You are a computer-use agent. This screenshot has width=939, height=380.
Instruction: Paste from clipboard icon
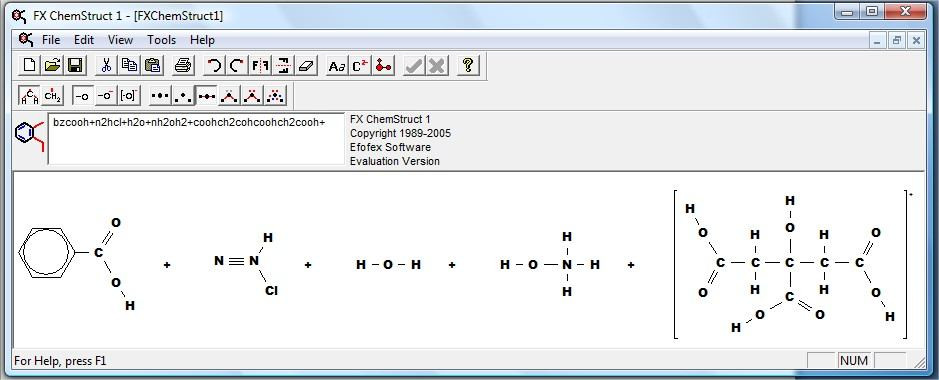[153, 65]
